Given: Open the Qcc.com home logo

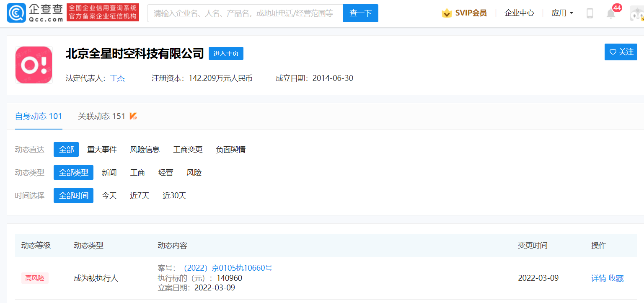Looking at the screenshot, I should click(x=35, y=13).
